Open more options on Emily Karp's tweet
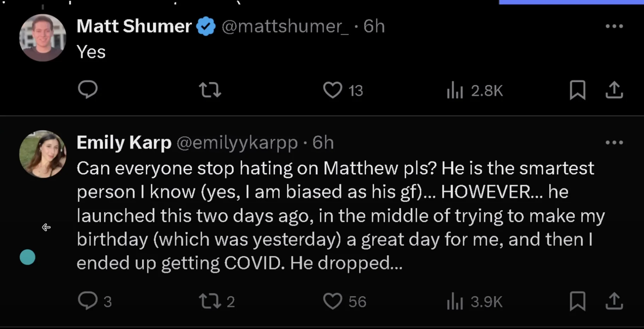Screen dimensions: 644x329 pyautogui.click(x=614, y=143)
